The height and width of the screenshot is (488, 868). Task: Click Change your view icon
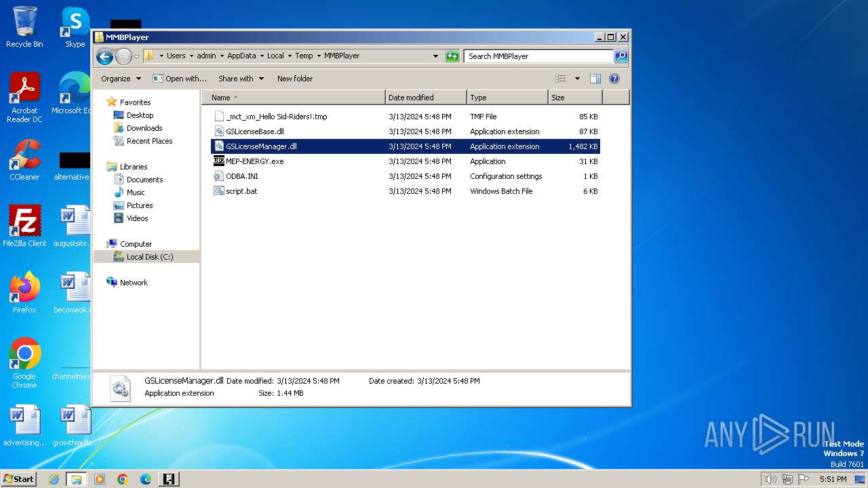tap(561, 79)
